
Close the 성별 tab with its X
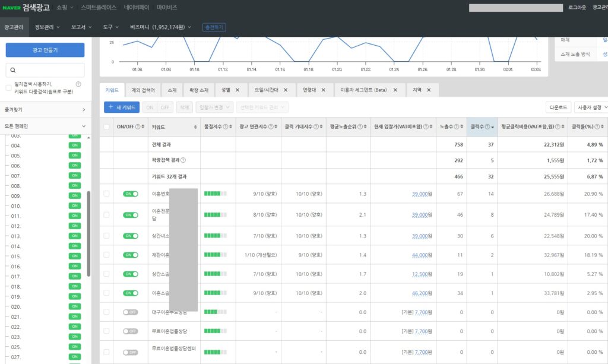(x=237, y=90)
